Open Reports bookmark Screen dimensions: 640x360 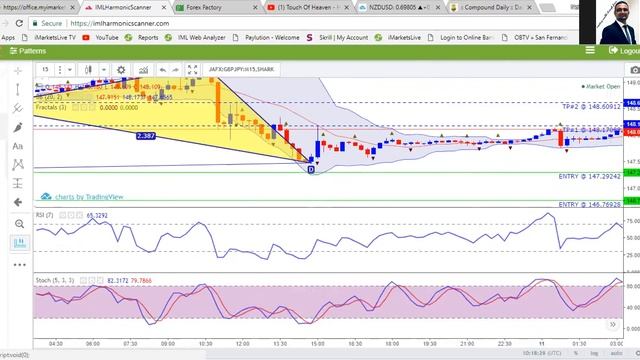pyautogui.click(x=142, y=38)
